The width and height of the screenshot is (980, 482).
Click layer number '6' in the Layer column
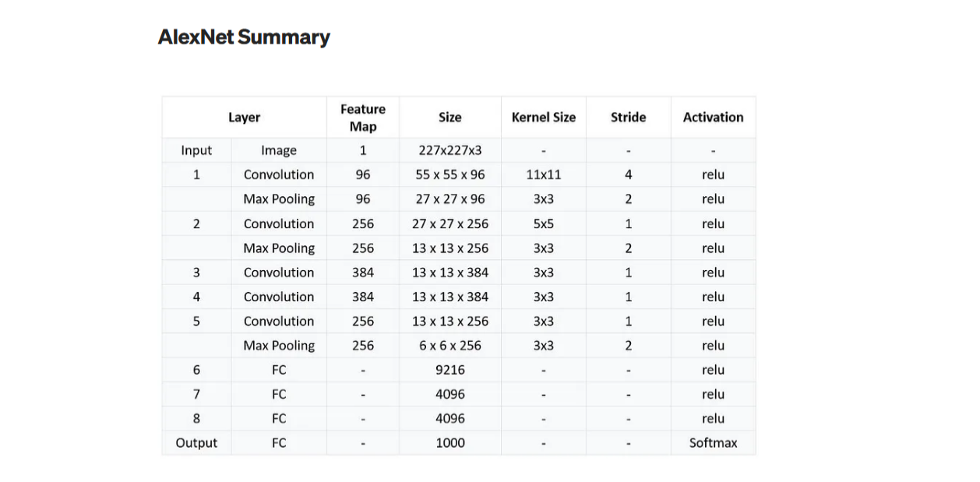click(196, 370)
